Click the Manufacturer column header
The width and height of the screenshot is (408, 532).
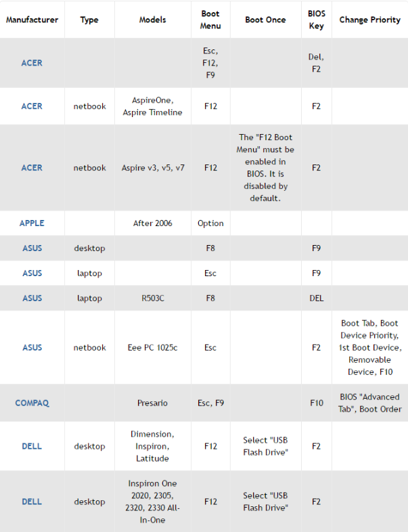(32, 20)
